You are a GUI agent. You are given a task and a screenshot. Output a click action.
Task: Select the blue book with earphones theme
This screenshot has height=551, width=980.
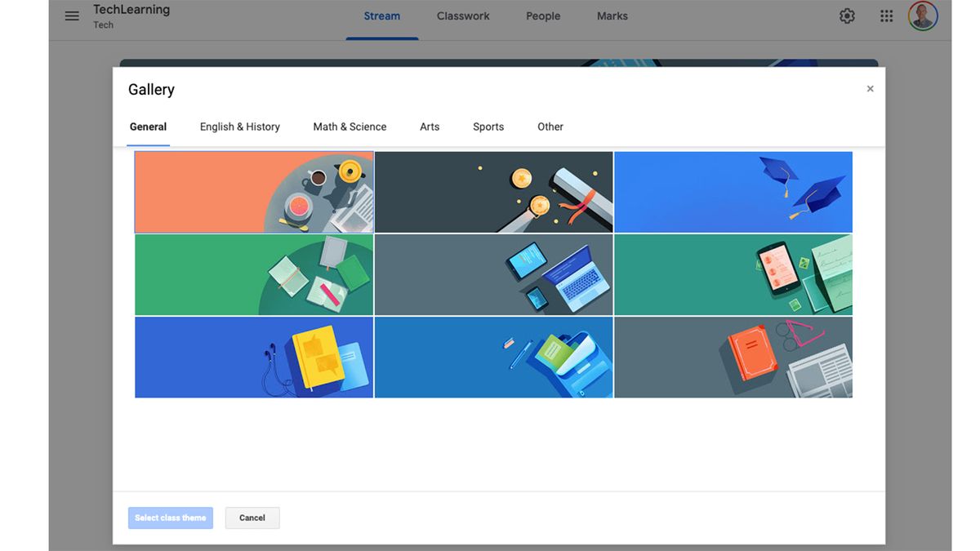[253, 357]
